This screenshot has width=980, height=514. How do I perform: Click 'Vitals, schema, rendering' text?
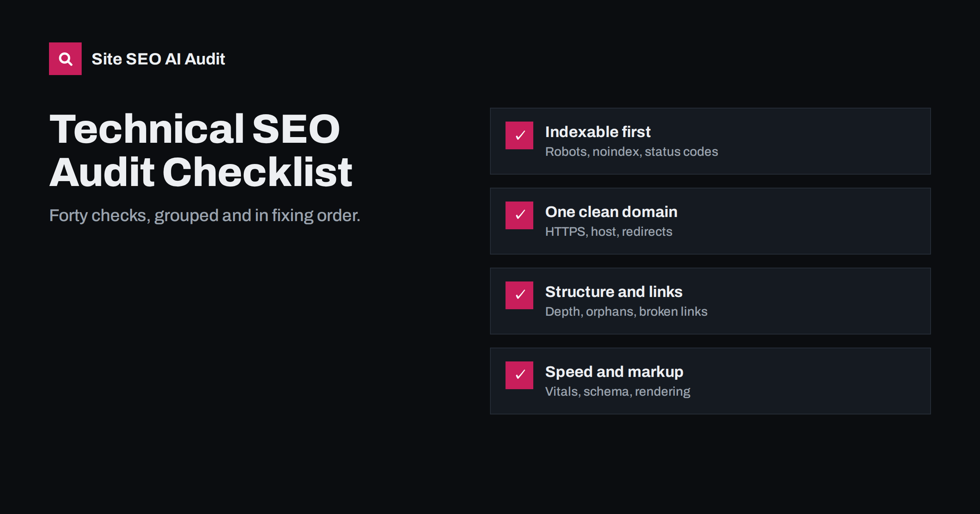618,392
